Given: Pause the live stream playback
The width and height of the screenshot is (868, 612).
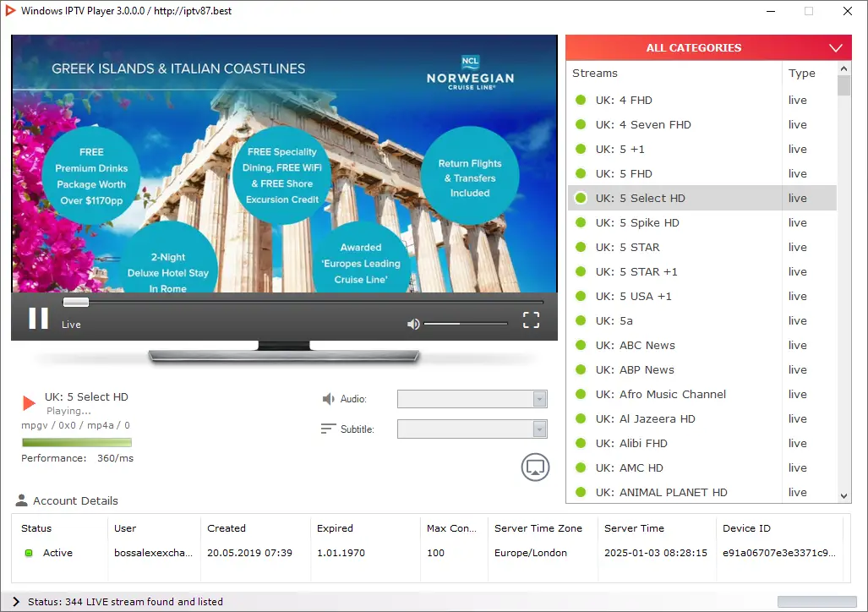Looking at the screenshot, I should coord(38,319).
